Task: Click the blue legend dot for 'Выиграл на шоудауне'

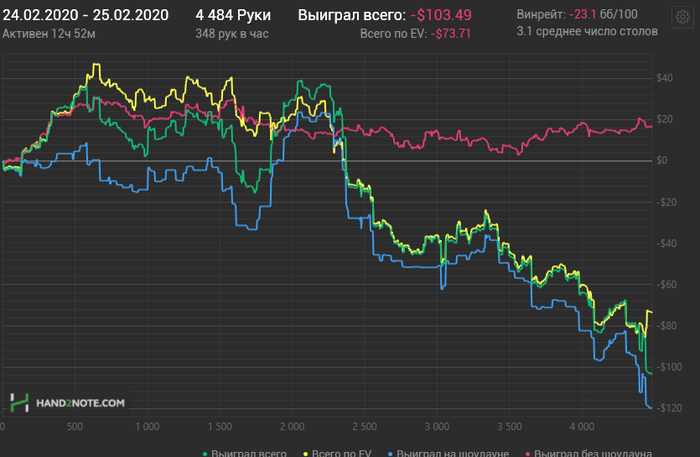Action: tap(390, 454)
